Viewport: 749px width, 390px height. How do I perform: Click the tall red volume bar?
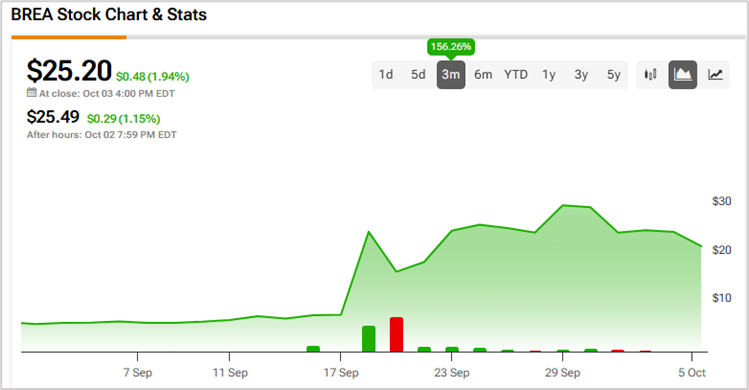396,335
